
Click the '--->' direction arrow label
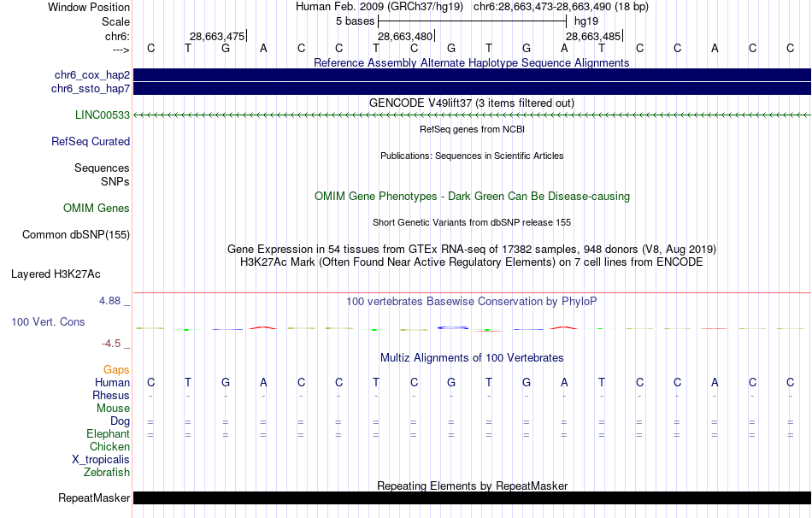121,50
